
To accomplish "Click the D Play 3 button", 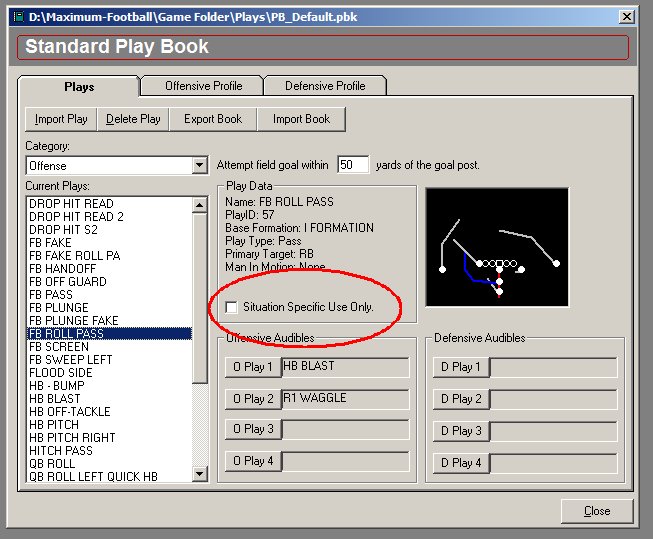I will click(x=461, y=431).
